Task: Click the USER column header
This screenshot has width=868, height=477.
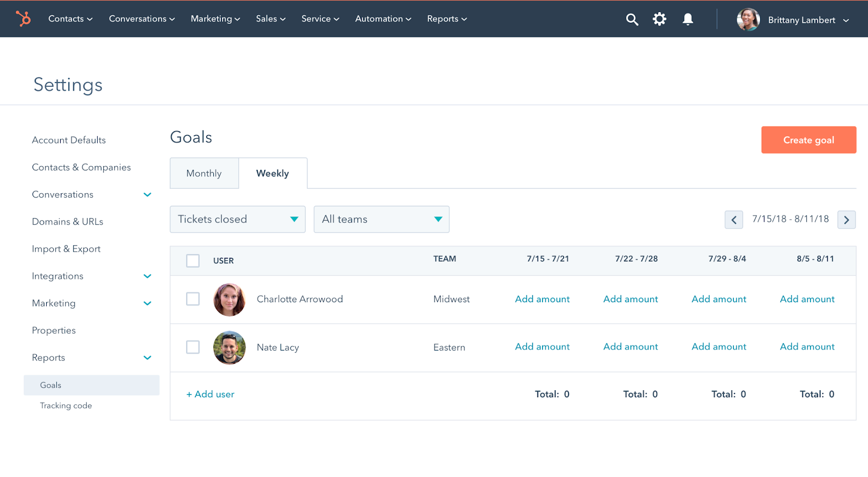Action: [x=224, y=260]
